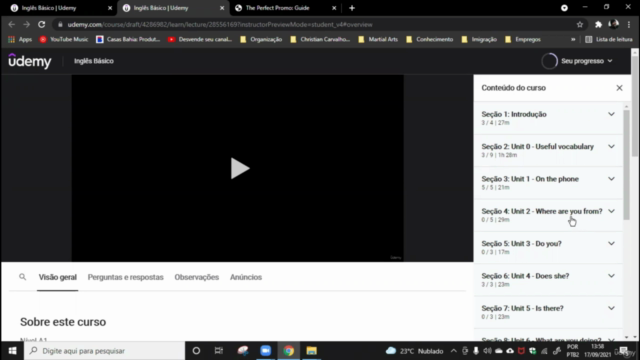This screenshot has height=360, width=640.
Task: Switch to Observações tab
Action: (197, 277)
